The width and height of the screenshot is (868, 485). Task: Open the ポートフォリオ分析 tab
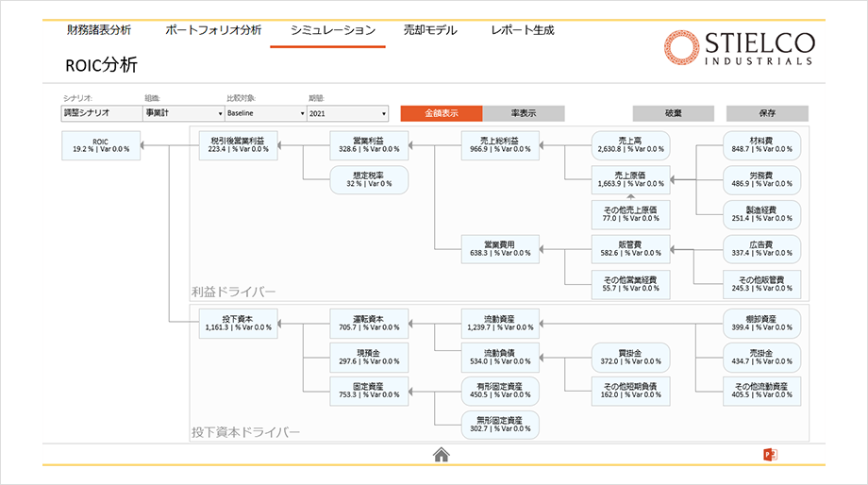[x=213, y=30]
